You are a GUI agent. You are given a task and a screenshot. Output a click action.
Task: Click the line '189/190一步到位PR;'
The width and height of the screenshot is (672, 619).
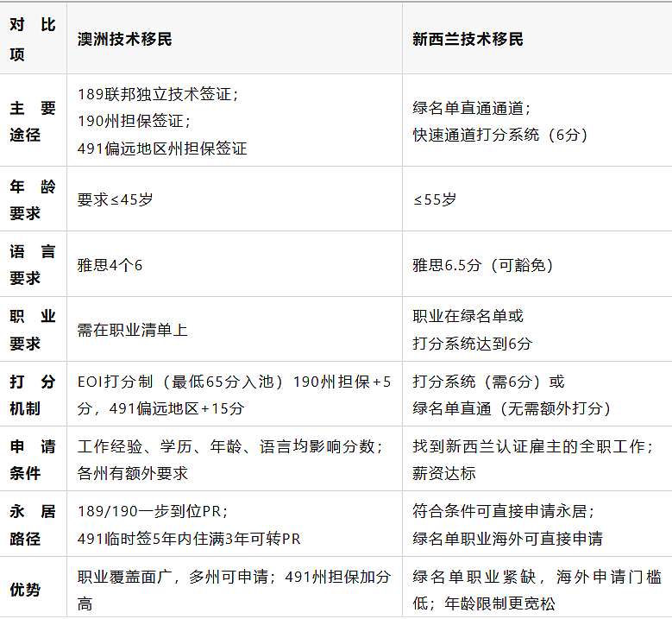pyautogui.click(x=153, y=511)
